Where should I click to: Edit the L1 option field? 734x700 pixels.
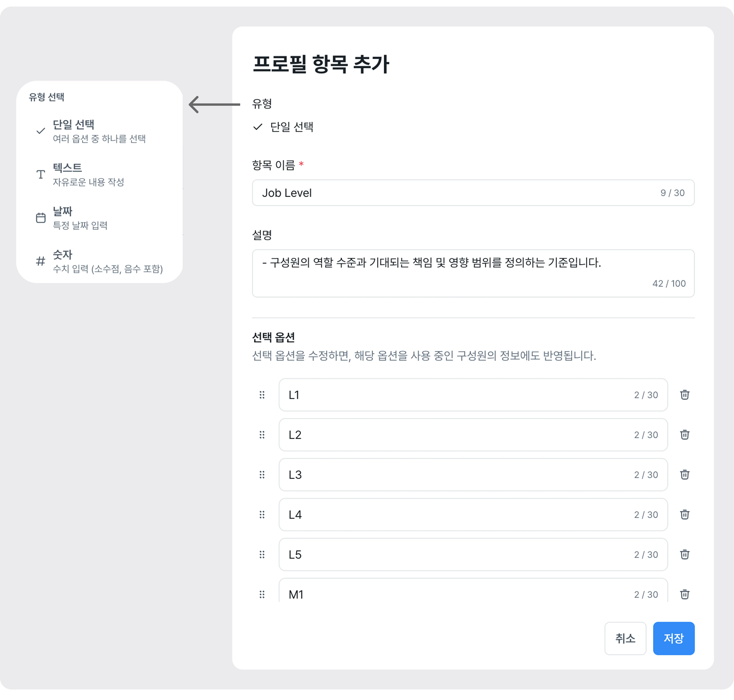tap(473, 395)
